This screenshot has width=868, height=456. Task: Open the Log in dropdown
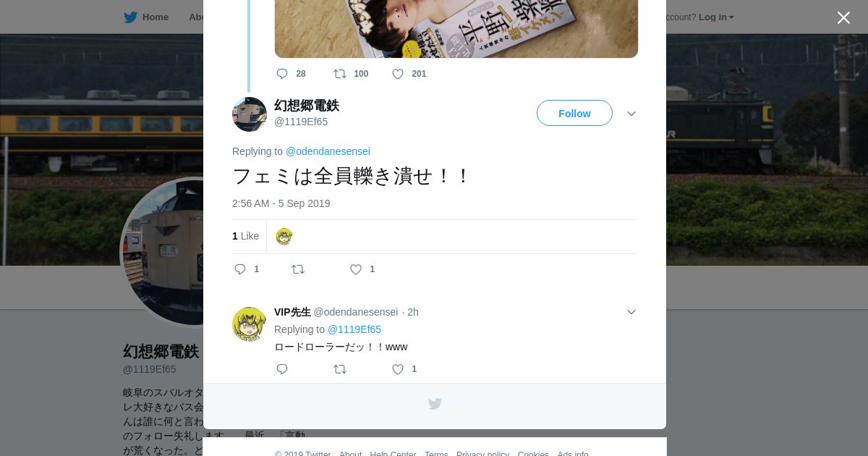click(x=716, y=17)
